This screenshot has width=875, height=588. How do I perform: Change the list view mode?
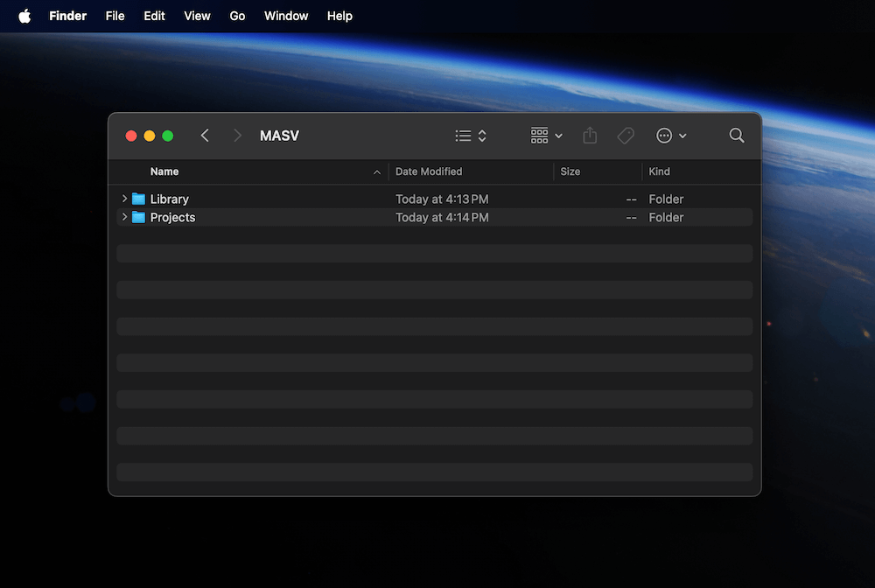(471, 136)
